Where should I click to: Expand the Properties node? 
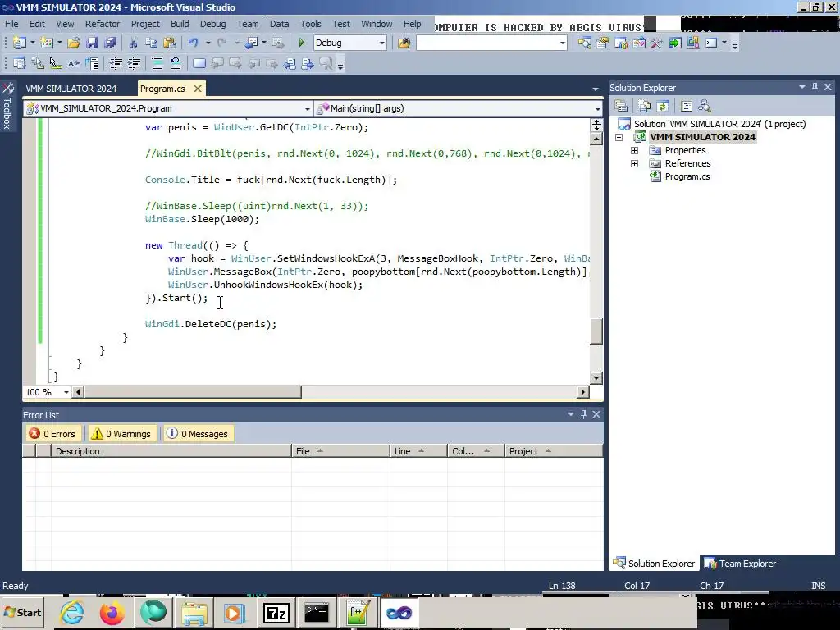coord(634,151)
